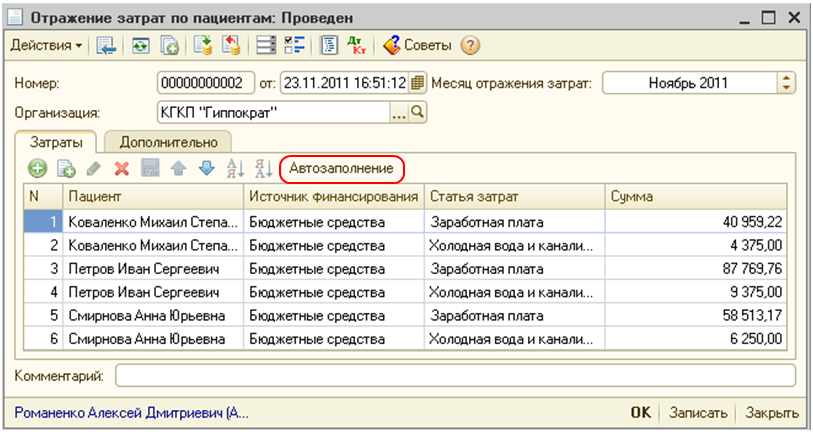813x432 pixels.
Task: Click the green add row icon
Action: coord(37,169)
